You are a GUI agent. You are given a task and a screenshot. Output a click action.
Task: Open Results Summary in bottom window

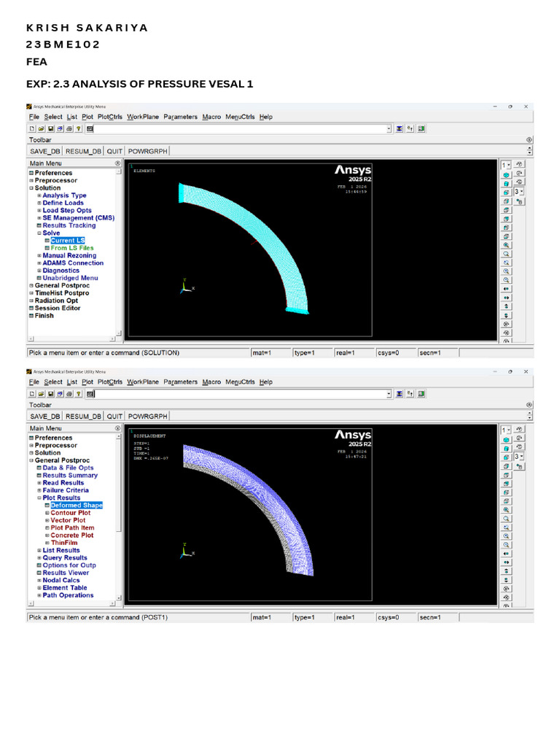[x=70, y=476]
